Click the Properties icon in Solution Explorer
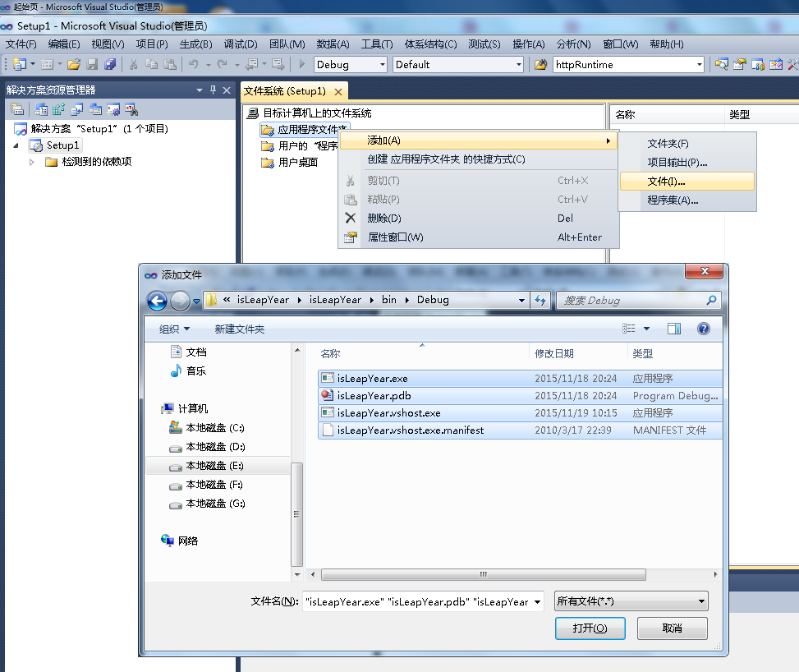This screenshot has height=672, width=799. 16,109
